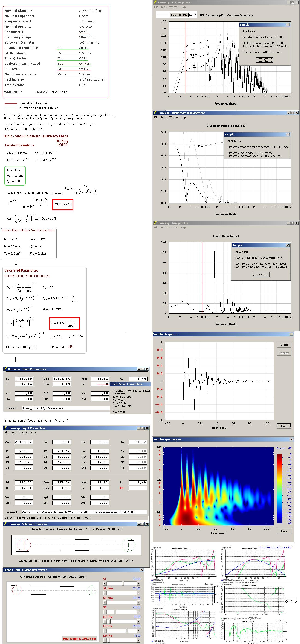
Task: Click Close button in Impulse Response window
Action: pos(284,426)
